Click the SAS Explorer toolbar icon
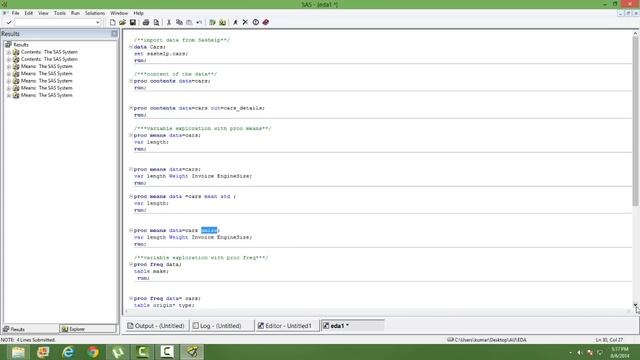640x360 pixels. coord(222,22)
